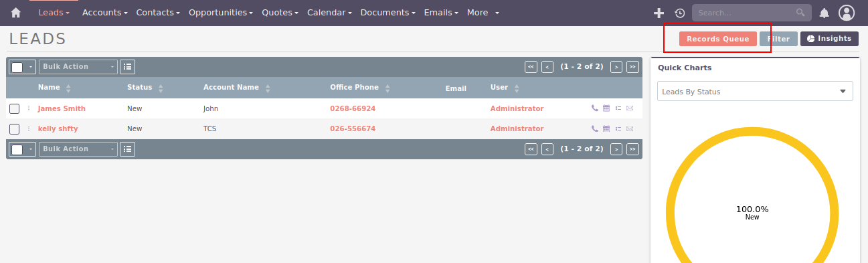Tick the checkbox for James Smith
868x263 pixels.
pyautogui.click(x=15, y=108)
